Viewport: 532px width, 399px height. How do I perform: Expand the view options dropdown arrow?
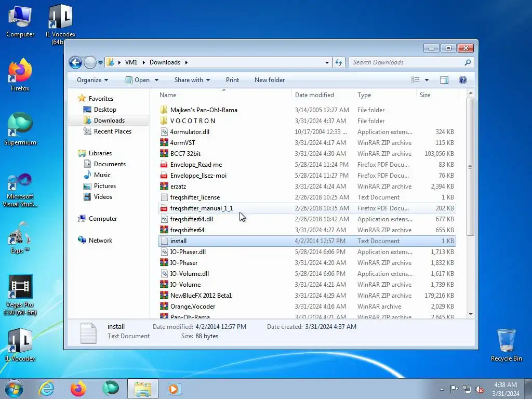(x=427, y=80)
